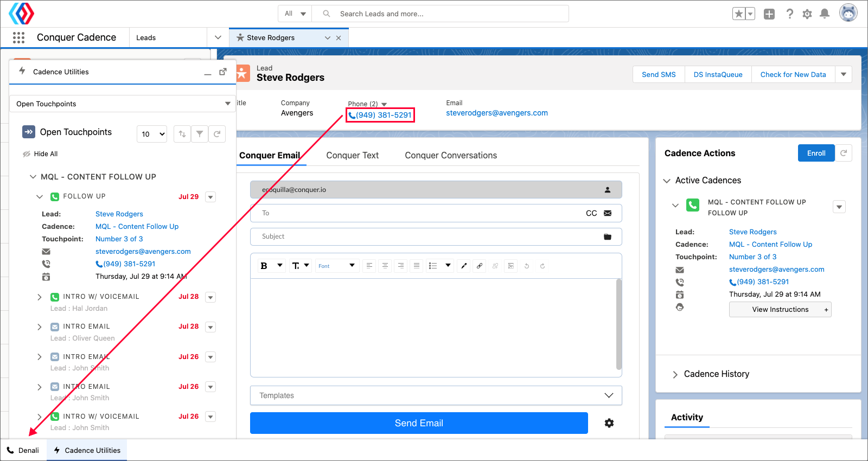Open the Follow Up Jul 29 action menu
868x461 pixels.
(x=211, y=197)
